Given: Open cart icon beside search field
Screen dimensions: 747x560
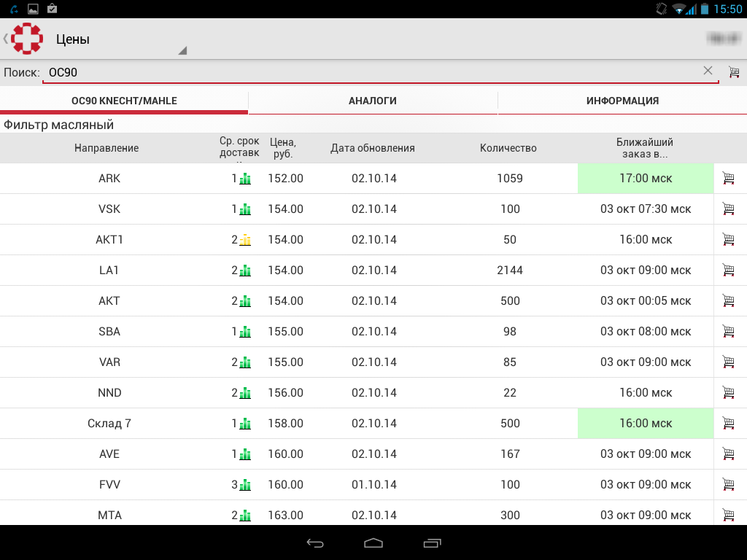Looking at the screenshot, I should (734, 72).
